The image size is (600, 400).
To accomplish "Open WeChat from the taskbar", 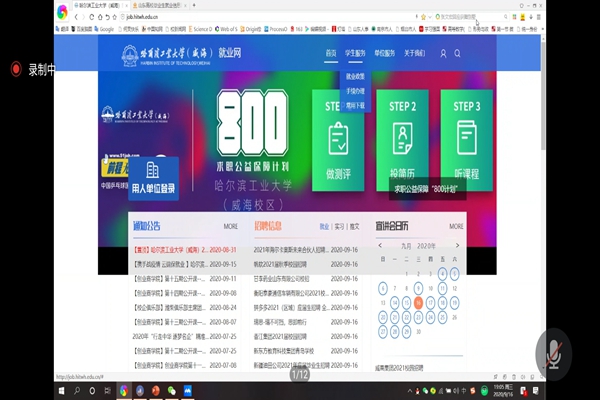I will point(172,391).
